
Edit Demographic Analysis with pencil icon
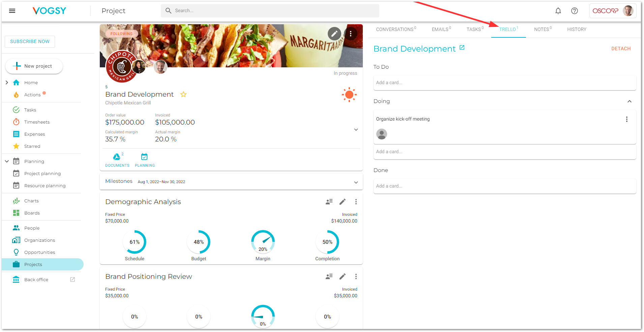[343, 202]
